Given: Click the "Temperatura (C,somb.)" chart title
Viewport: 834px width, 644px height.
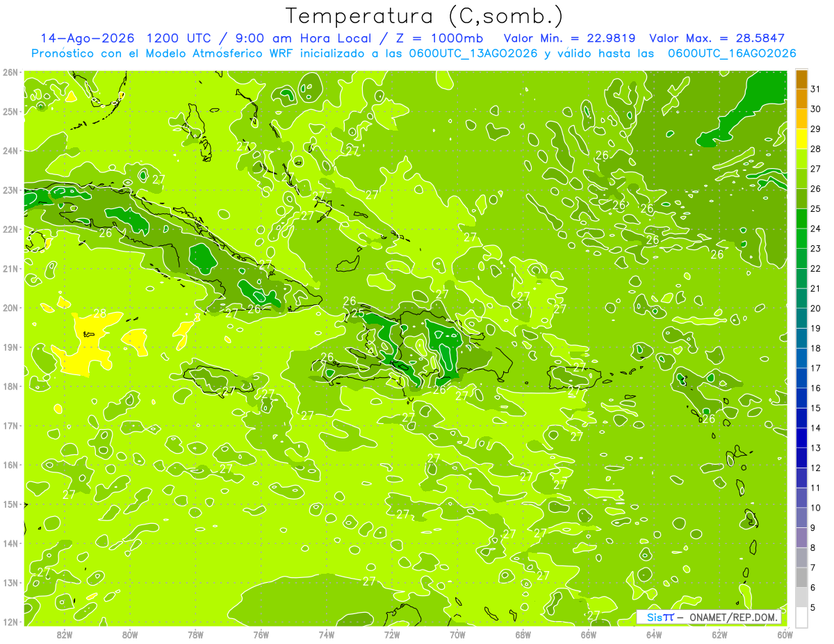Looking at the screenshot, I should coord(425,16).
